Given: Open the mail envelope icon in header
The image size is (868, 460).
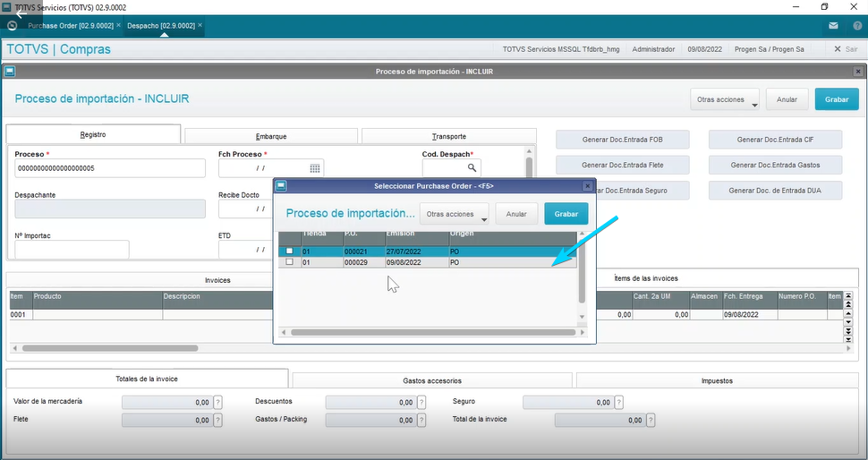Looking at the screenshot, I should tap(833, 25).
